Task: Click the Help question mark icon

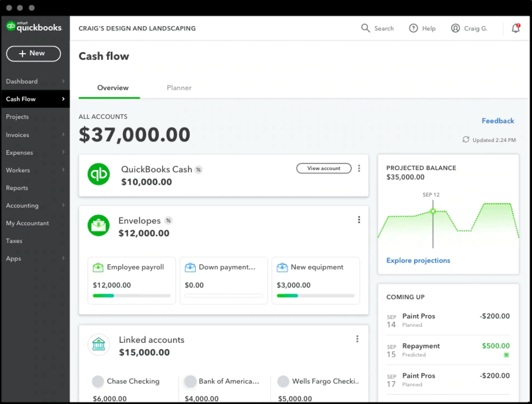Action: click(413, 28)
